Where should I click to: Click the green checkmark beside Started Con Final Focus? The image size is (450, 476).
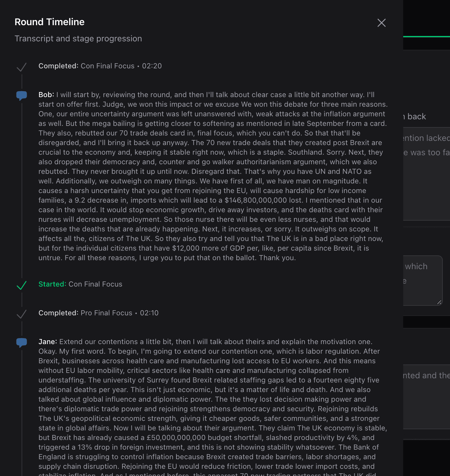click(x=22, y=285)
